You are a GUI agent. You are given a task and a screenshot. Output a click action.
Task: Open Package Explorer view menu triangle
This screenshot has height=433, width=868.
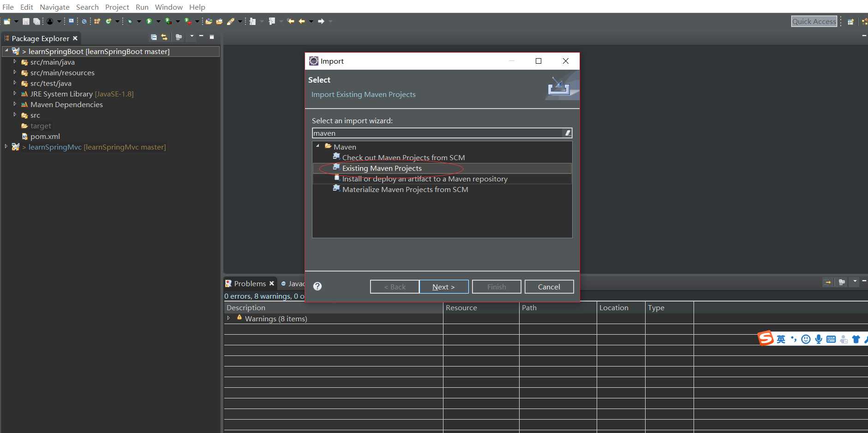pos(192,36)
